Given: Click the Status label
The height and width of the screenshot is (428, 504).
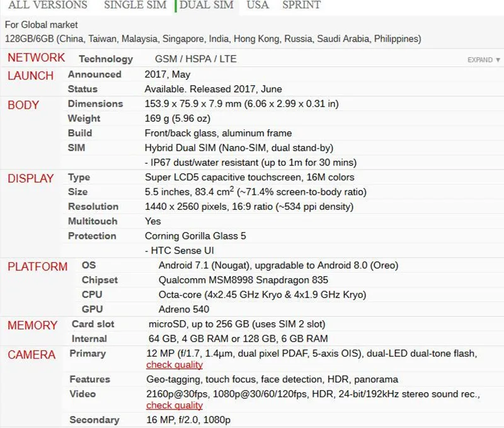Looking at the screenshot, I should [83, 89].
